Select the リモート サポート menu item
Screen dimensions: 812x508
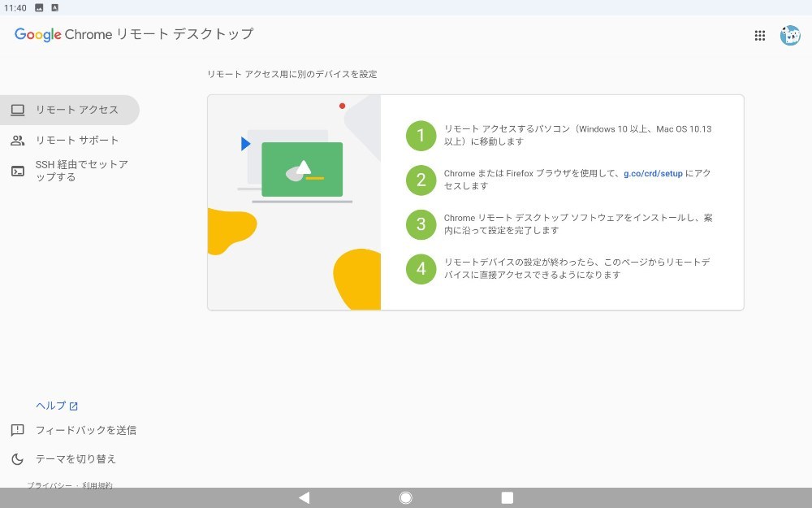click(69, 141)
